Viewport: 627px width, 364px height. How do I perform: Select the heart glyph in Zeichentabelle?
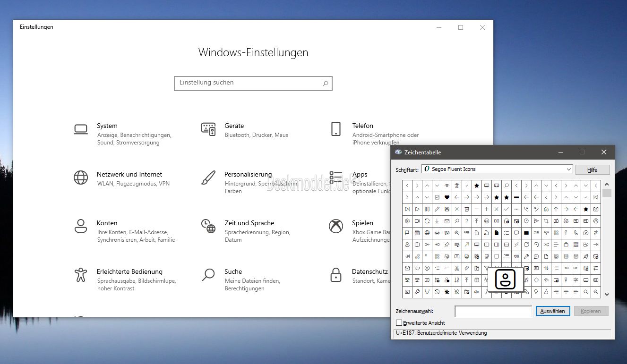coord(447,197)
